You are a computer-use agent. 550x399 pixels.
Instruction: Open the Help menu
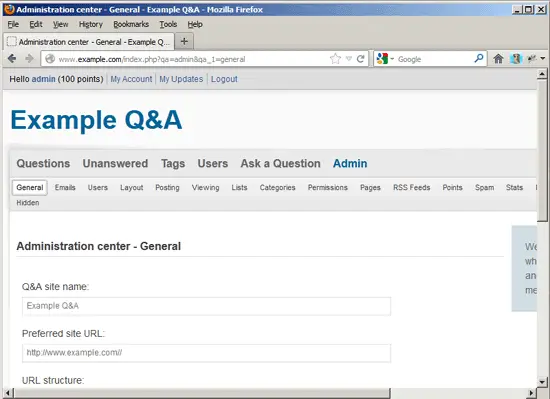pyautogui.click(x=195, y=24)
